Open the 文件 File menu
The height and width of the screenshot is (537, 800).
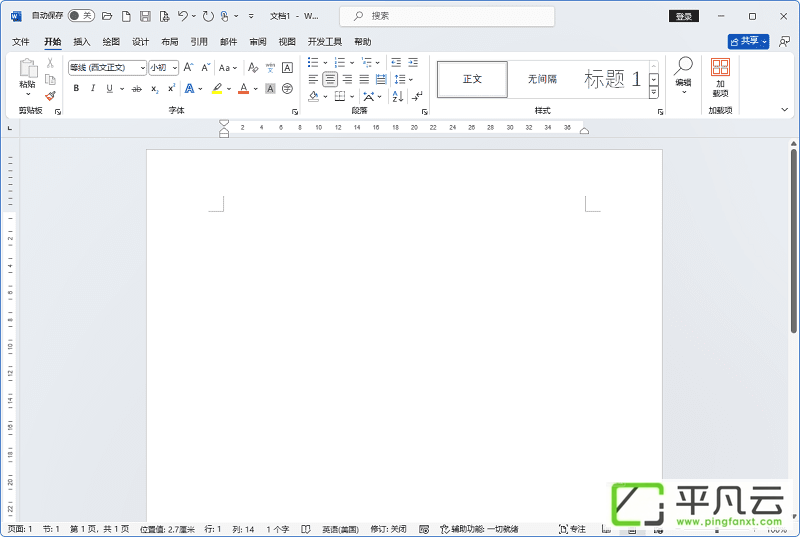pos(21,42)
